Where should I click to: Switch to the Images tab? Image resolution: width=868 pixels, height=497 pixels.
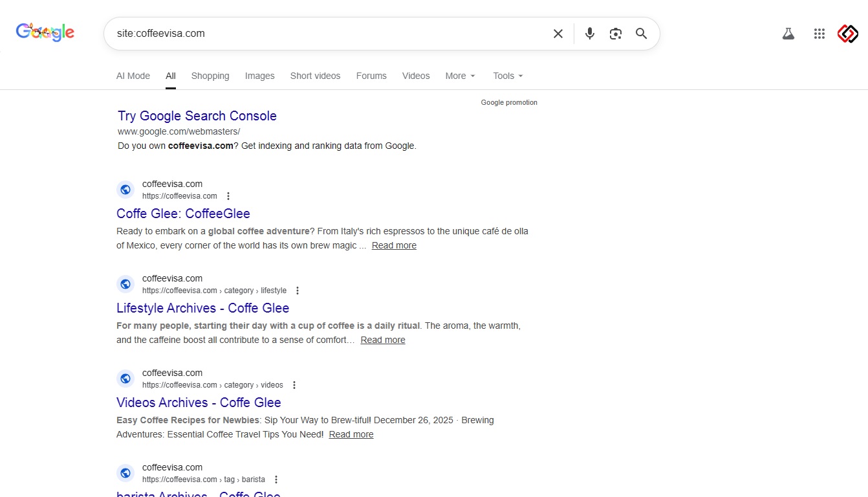click(259, 76)
